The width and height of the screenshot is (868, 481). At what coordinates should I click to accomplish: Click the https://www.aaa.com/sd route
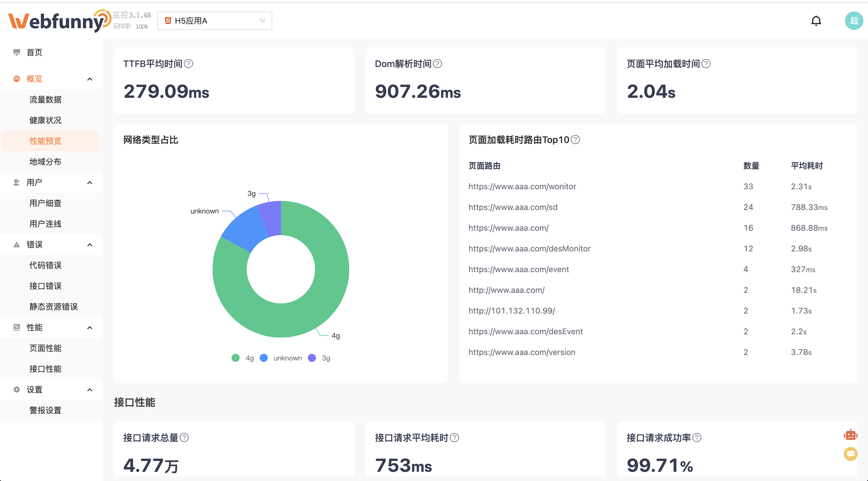[513, 207]
